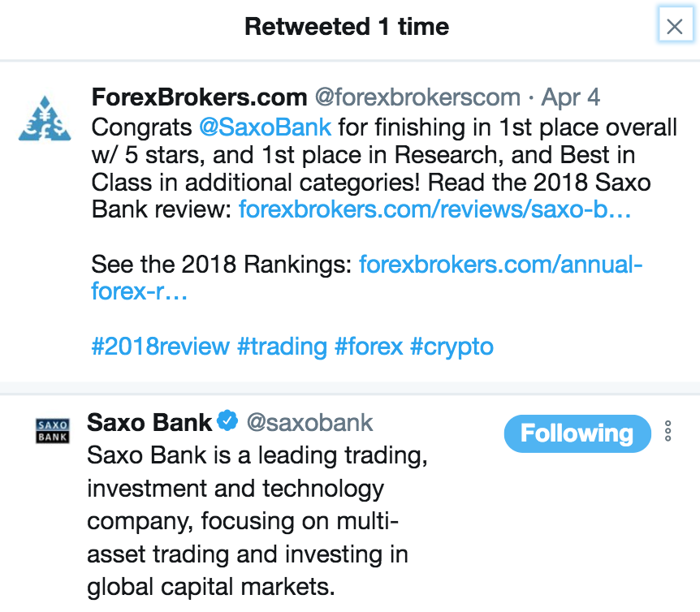Click the @saxobank handle

pos(309,422)
